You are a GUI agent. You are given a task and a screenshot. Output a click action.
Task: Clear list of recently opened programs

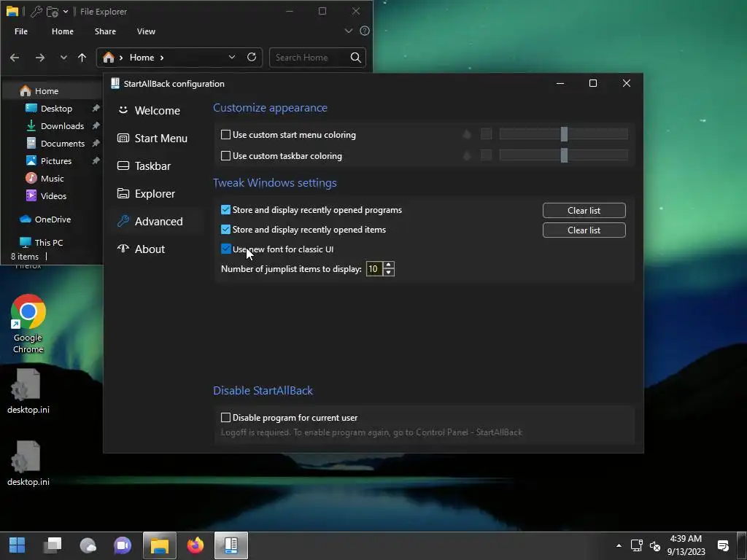[x=584, y=211]
